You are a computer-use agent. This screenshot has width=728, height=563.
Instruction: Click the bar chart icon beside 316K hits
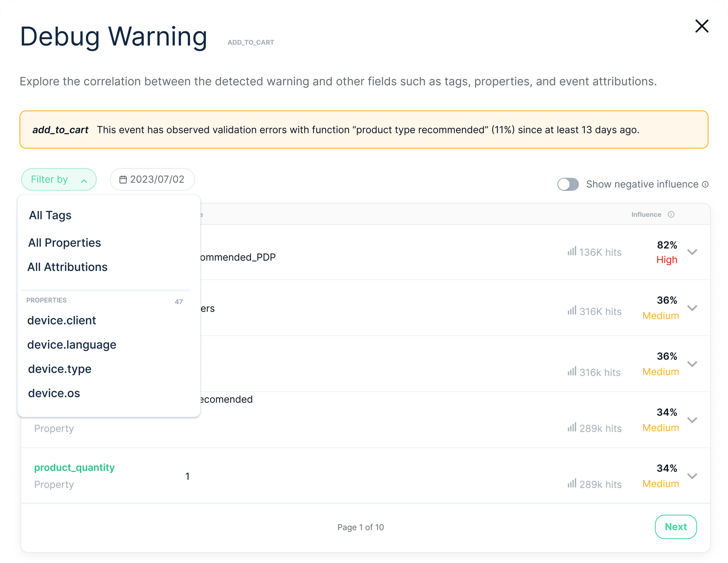(571, 311)
